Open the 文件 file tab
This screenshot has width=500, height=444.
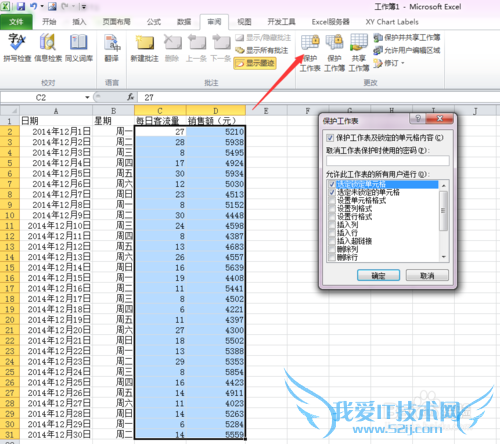(x=16, y=22)
